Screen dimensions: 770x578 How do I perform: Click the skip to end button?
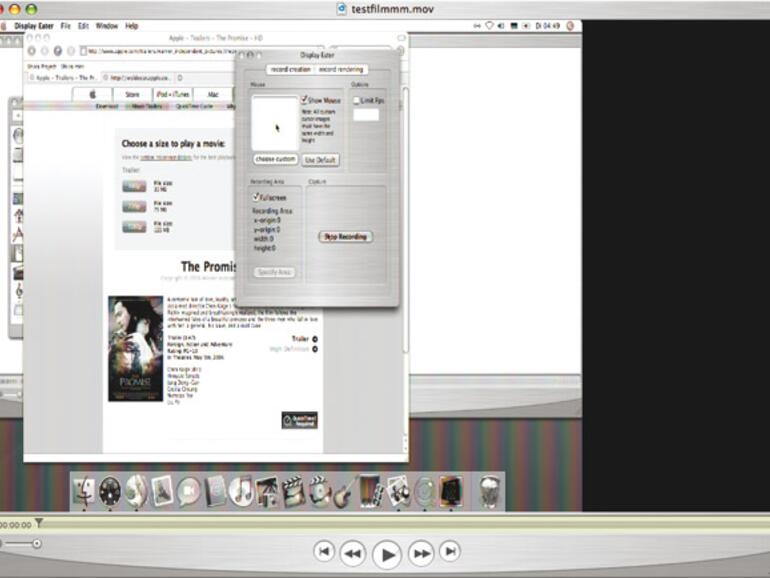click(x=450, y=551)
